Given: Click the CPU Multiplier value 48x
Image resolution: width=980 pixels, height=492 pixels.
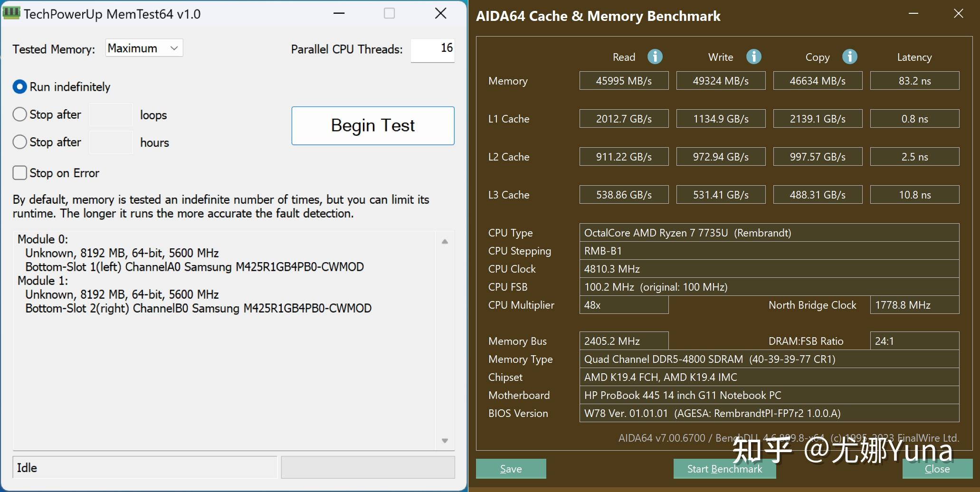Looking at the screenshot, I should (x=624, y=305).
